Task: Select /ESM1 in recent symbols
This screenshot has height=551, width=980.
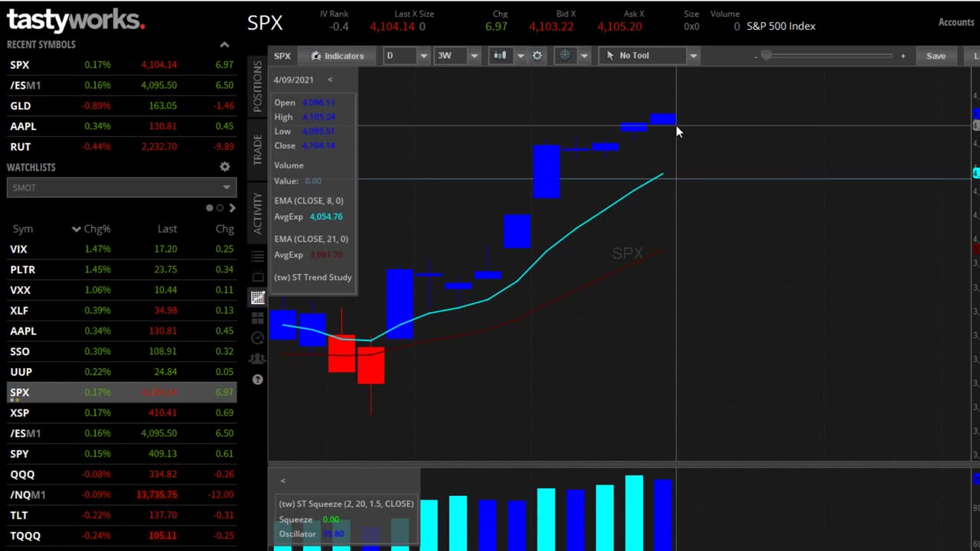Action: tap(122, 85)
